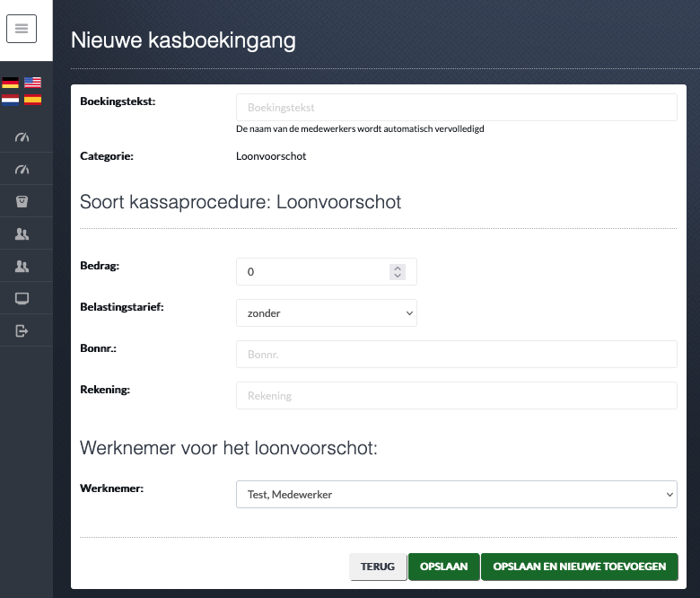Open the hamburger menu button
The image size is (700, 598).
coord(22,29)
